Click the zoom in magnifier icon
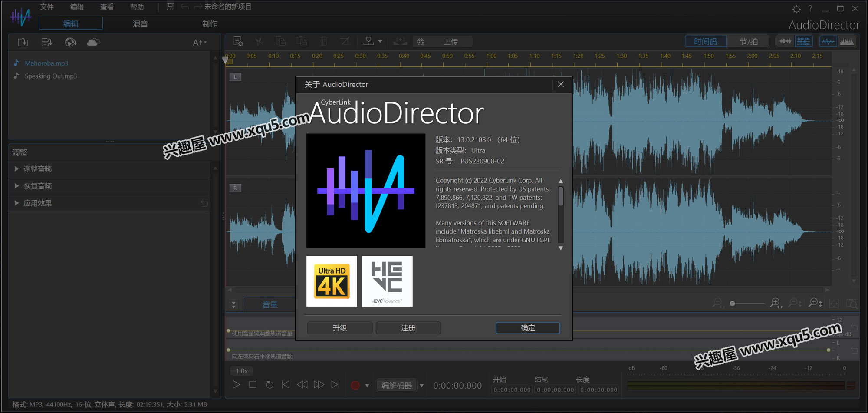 (776, 303)
